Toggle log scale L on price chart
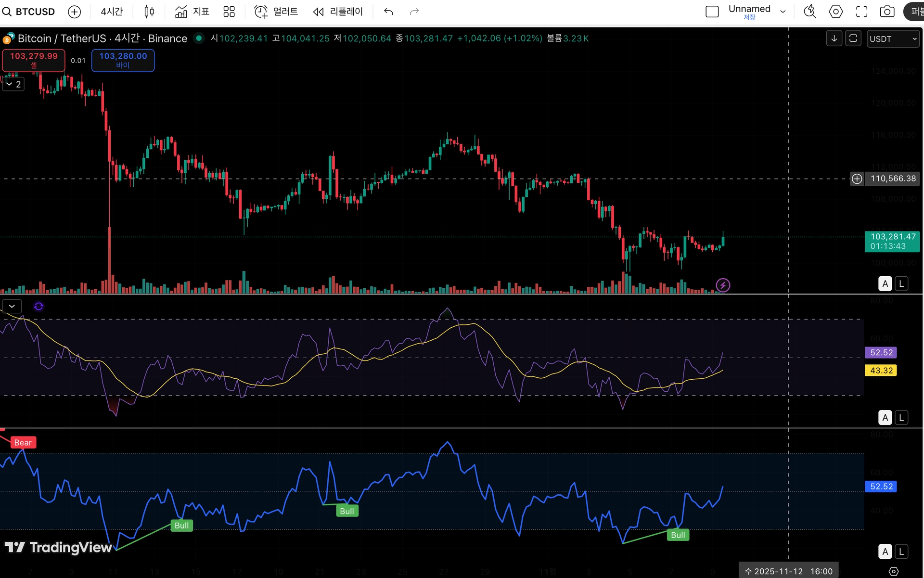924x578 pixels. [901, 284]
